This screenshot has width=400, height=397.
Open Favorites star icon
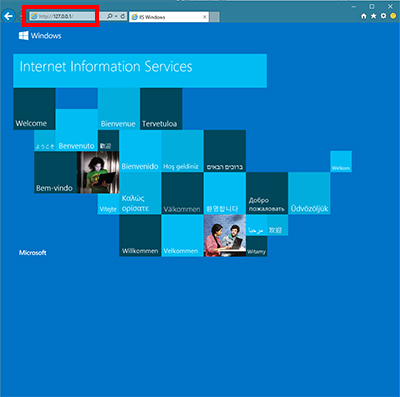pyautogui.click(x=374, y=16)
